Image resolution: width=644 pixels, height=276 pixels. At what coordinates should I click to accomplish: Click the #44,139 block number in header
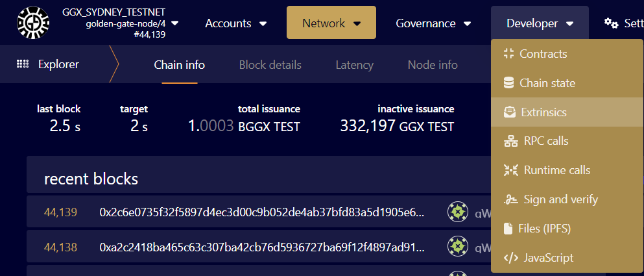tap(150, 35)
